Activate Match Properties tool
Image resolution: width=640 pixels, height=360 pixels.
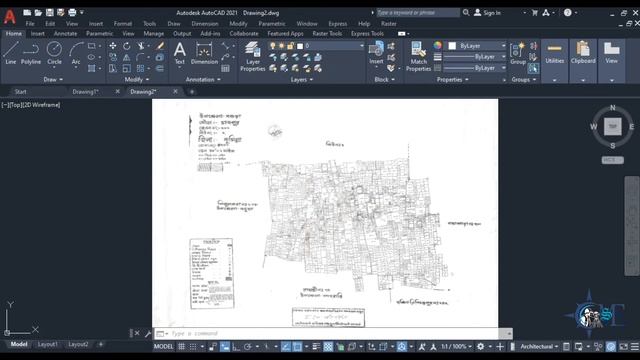[418, 56]
